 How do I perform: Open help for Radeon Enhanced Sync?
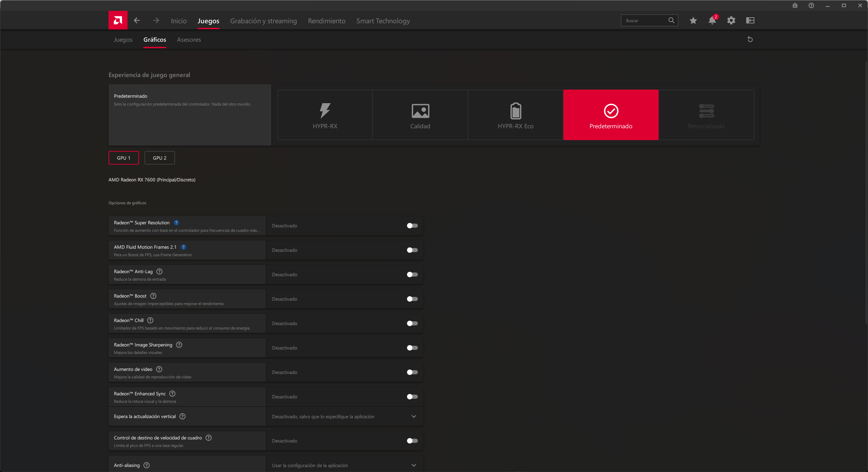(172, 394)
